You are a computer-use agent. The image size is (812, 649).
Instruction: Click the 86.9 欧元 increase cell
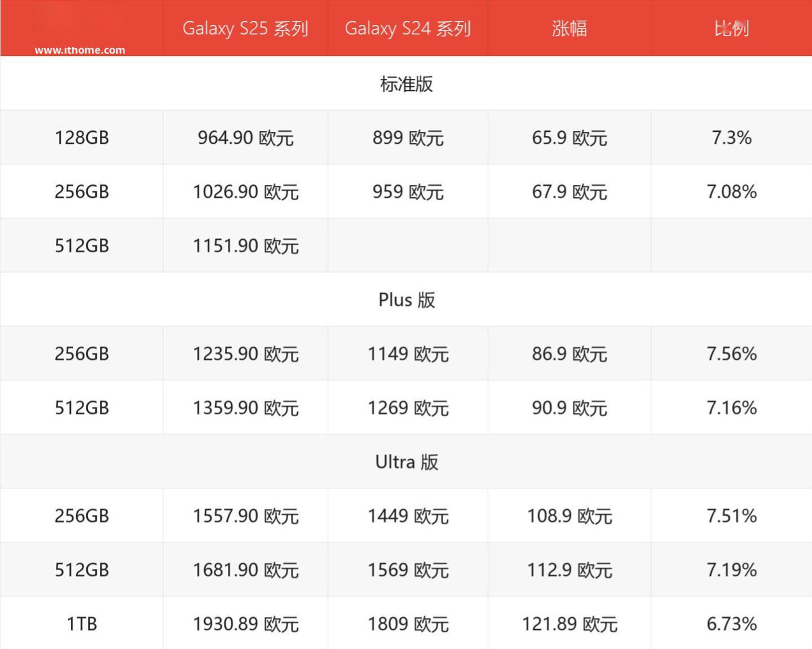click(x=570, y=354)
